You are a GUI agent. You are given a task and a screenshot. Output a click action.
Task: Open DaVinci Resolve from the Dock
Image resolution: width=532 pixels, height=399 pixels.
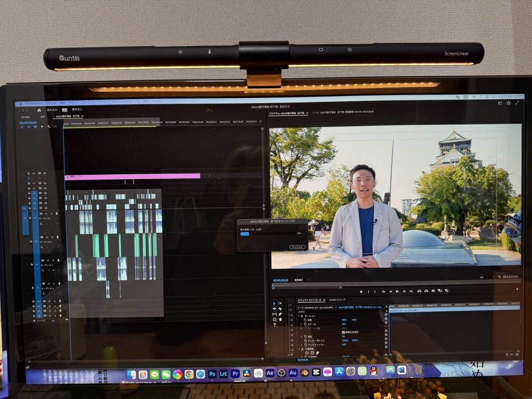click(x=247, y=373)
